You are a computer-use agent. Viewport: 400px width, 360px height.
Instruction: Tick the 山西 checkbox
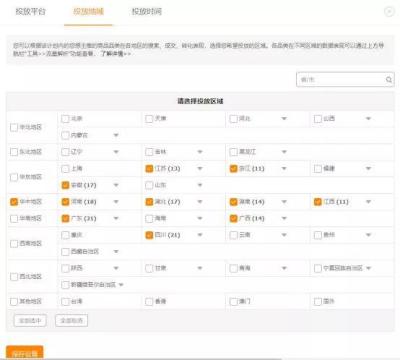[x=318, y=119]
